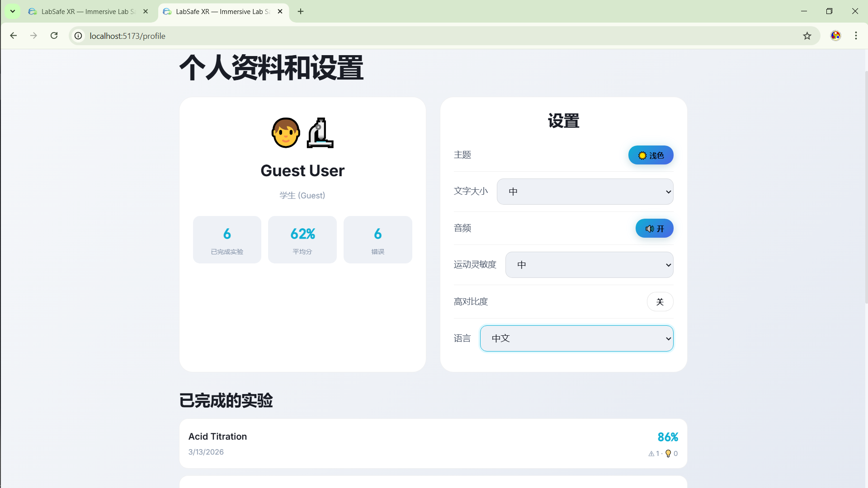Image resolution: width=868 pixels, height=488 pixels.
Task: Open the Chrome three-dot menu
Action: [856, 36]
